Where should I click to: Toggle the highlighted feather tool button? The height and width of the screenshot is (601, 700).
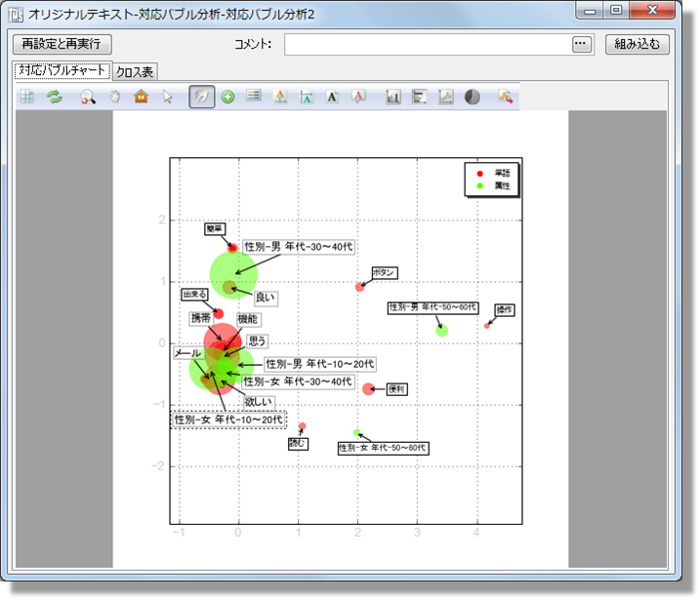pyautogui.click(x=202, y=97)
